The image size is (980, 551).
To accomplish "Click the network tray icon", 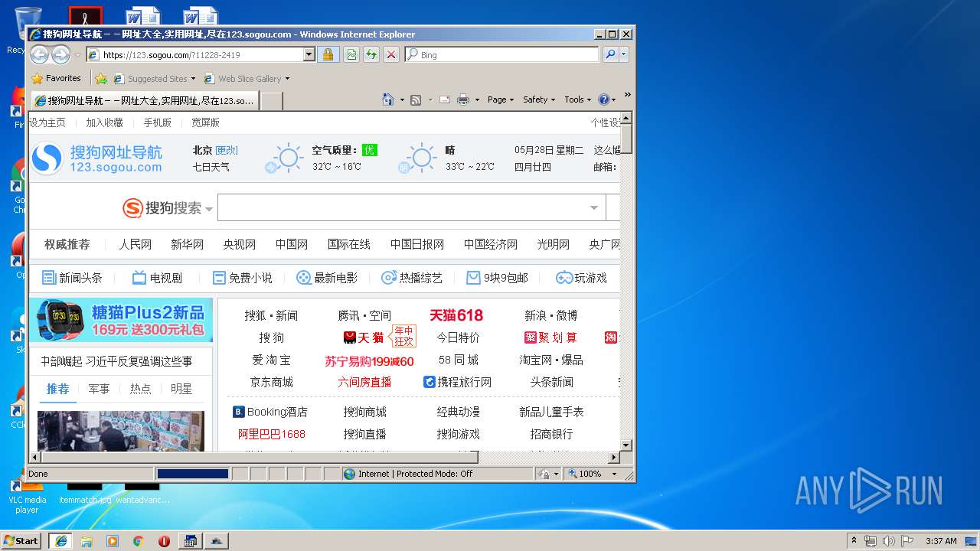I will coord(871,541).
